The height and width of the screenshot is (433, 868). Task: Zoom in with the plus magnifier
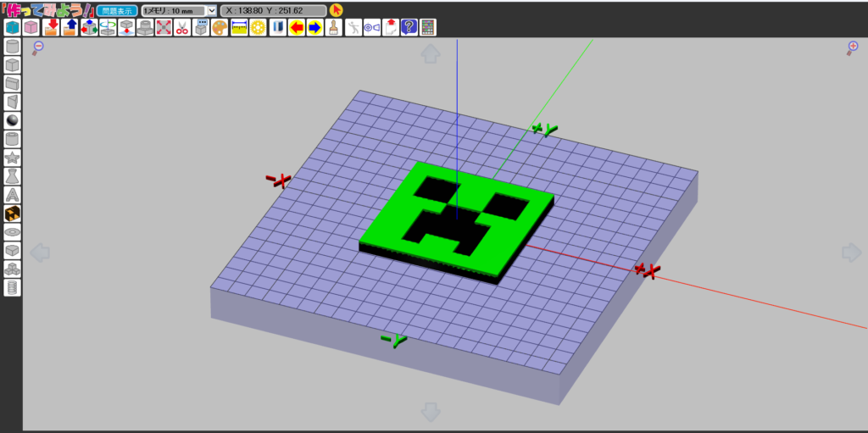tap(852, 48)
